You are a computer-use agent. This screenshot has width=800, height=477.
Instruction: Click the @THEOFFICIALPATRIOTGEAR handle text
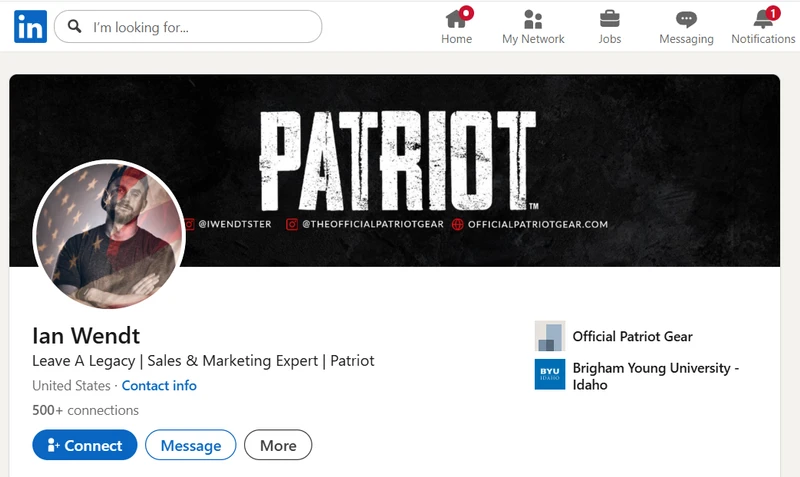click(373, 224)
